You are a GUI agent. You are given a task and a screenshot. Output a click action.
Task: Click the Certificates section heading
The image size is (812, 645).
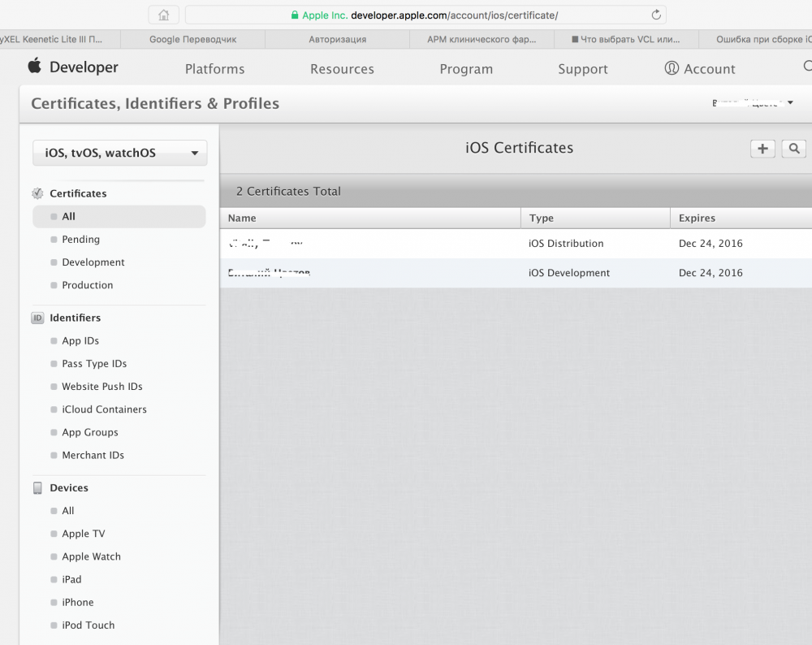pos(78,193)
